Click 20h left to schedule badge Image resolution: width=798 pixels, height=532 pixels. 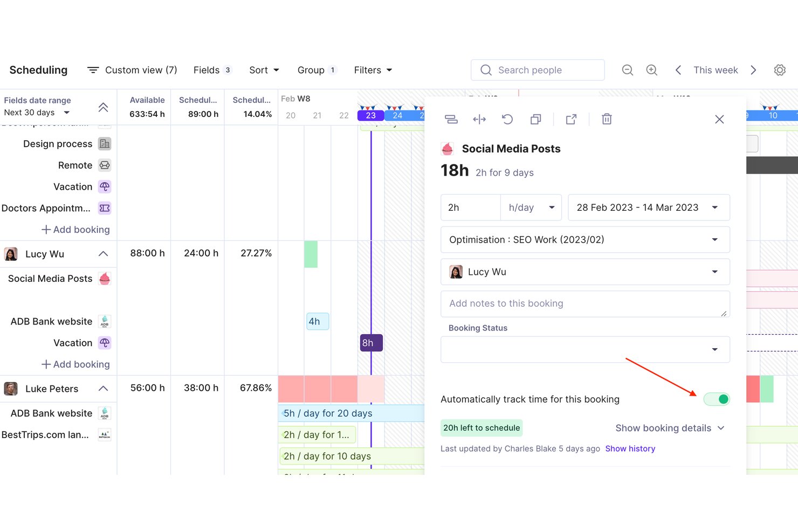click(481, 428)
